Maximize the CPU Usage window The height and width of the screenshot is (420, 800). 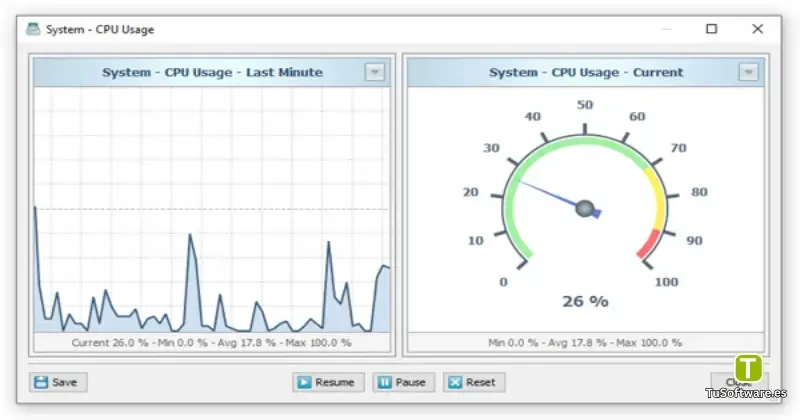click(711, 29)
